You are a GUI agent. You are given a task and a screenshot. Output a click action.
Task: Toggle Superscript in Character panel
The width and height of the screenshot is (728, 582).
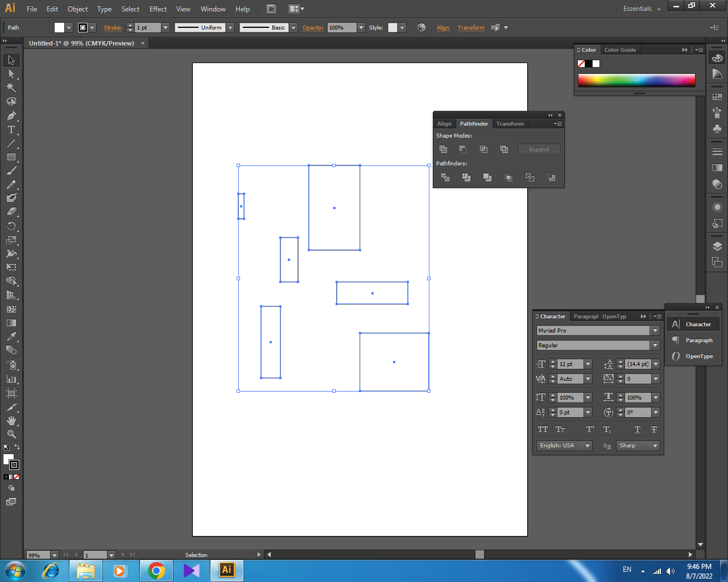[x=590, y=430]
